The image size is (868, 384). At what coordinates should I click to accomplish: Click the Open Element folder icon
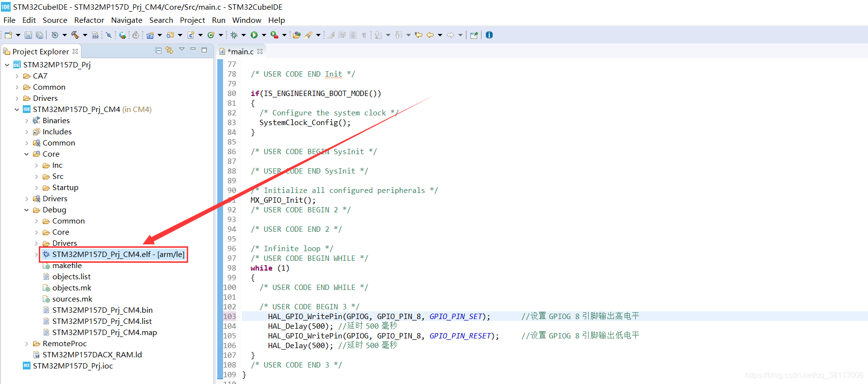(297, 35)
